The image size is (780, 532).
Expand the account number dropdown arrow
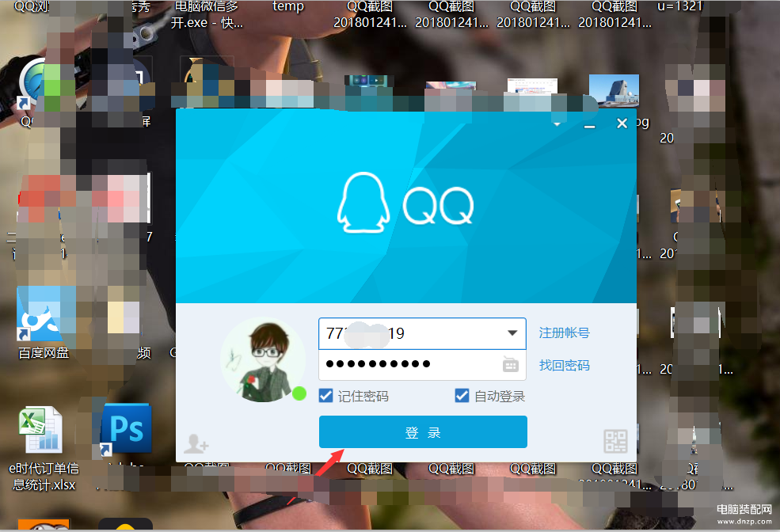tap(512, 333)
